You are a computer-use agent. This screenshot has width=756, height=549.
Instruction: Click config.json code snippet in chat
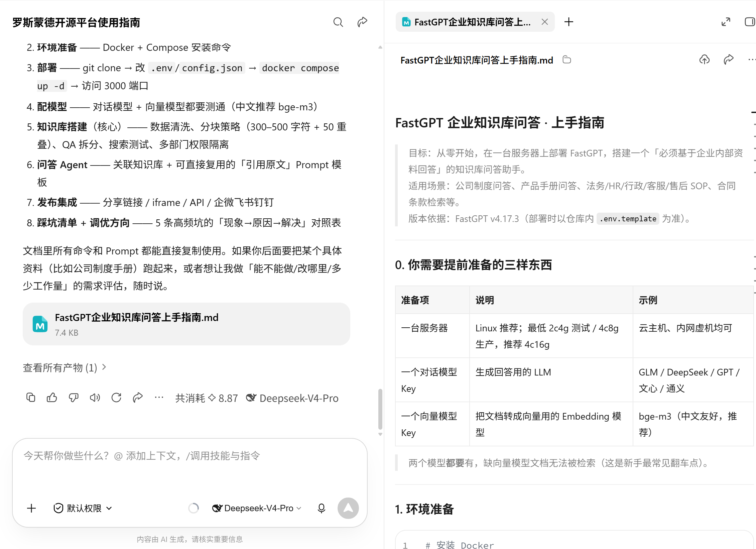212,68
